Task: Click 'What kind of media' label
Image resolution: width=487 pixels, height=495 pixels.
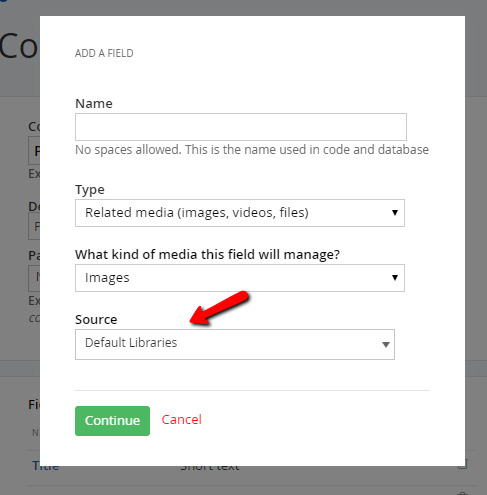Action: (207, 254)
